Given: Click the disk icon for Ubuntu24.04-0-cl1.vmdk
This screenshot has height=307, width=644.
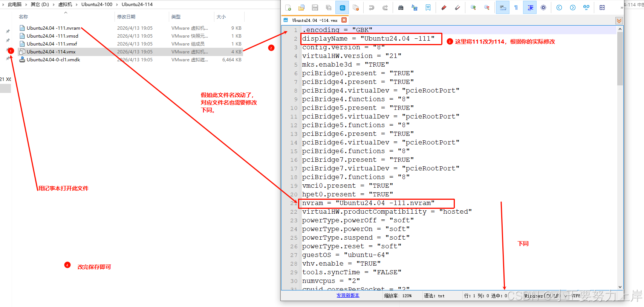Looking at the screenshot, I should pyautogui.click(x=22, y=60).
